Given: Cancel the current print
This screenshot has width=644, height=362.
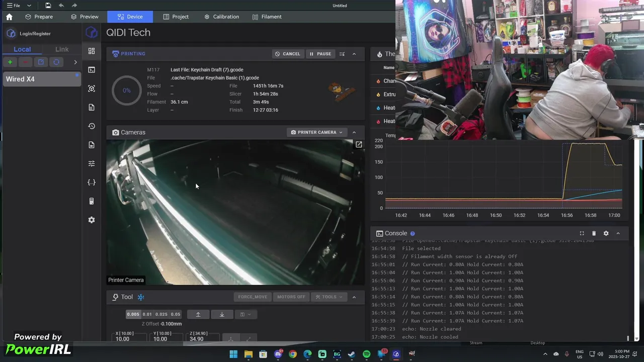Looking at the screenshot, I should click(x=288, y=54).
